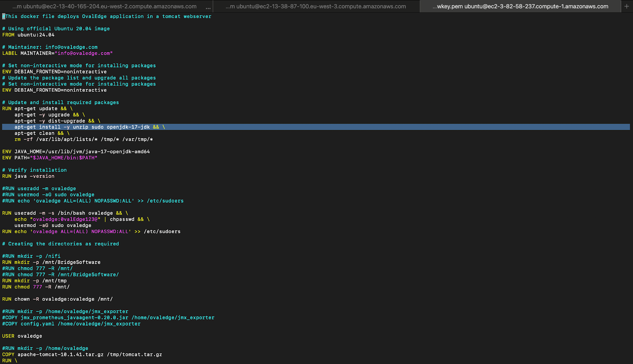Click the uncommented NOPASSWD sudoers echo line
The height and width of the screenshot is (364, 633).
(x=91, y=232)
